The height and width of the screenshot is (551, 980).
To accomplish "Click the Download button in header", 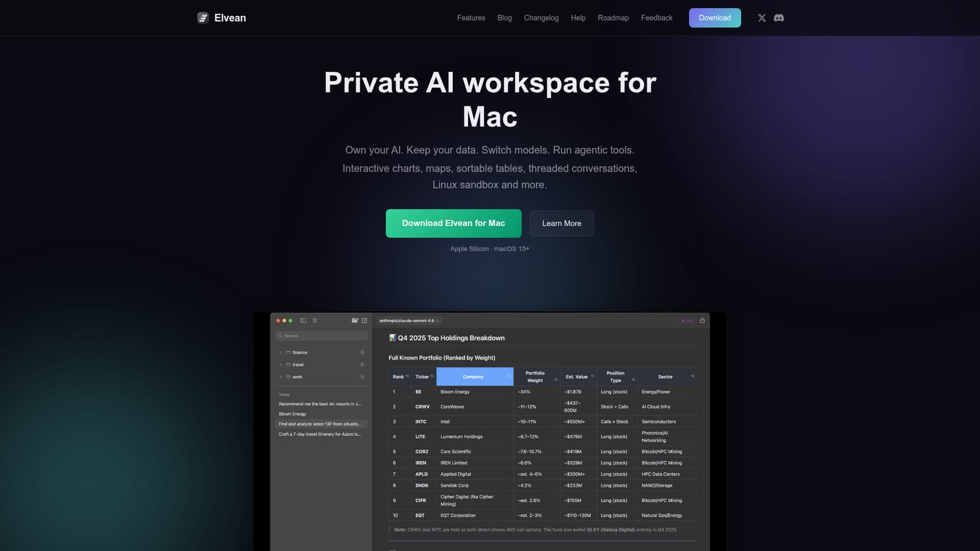I will tap(715, 18).
